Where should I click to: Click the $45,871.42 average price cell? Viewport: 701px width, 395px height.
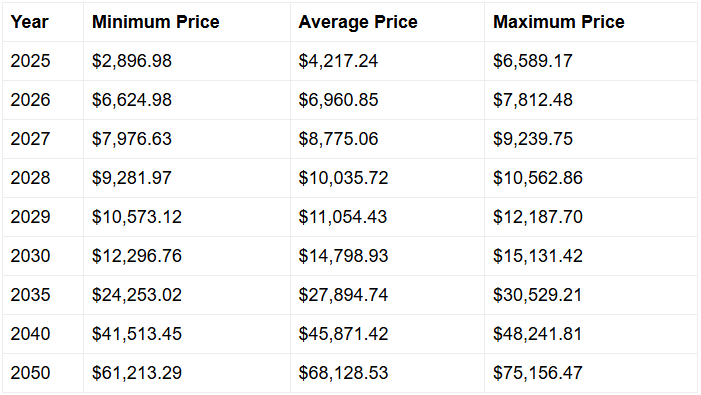(388, 334)
